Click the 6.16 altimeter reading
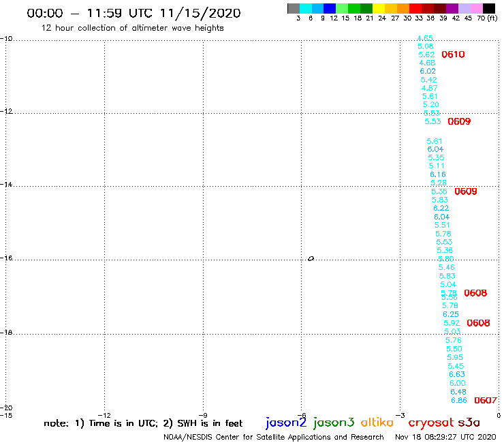The image size is (504, 443). [x=438, y=174]
